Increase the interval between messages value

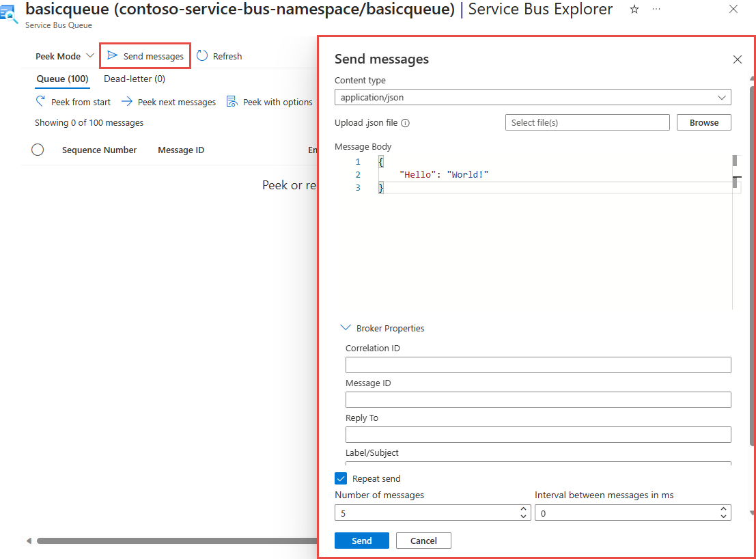click(x=723, y=509)
